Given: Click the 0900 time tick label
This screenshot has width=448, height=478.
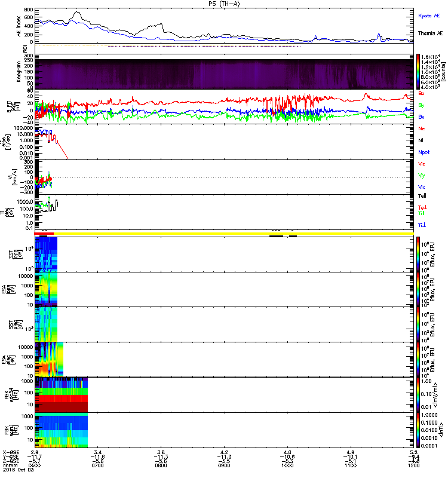Looking at the screenshot, I should point(224,465).
